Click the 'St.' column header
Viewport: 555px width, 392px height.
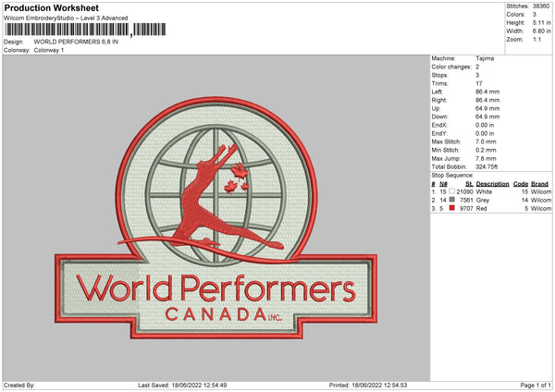coord(469,184)
